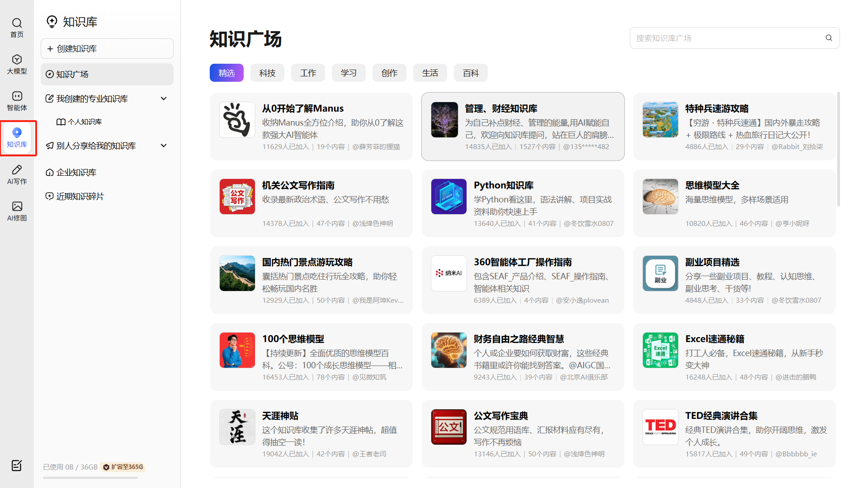The image size is (868, 488).
Task: Click the storage usage progress bar
Action: 90,478
